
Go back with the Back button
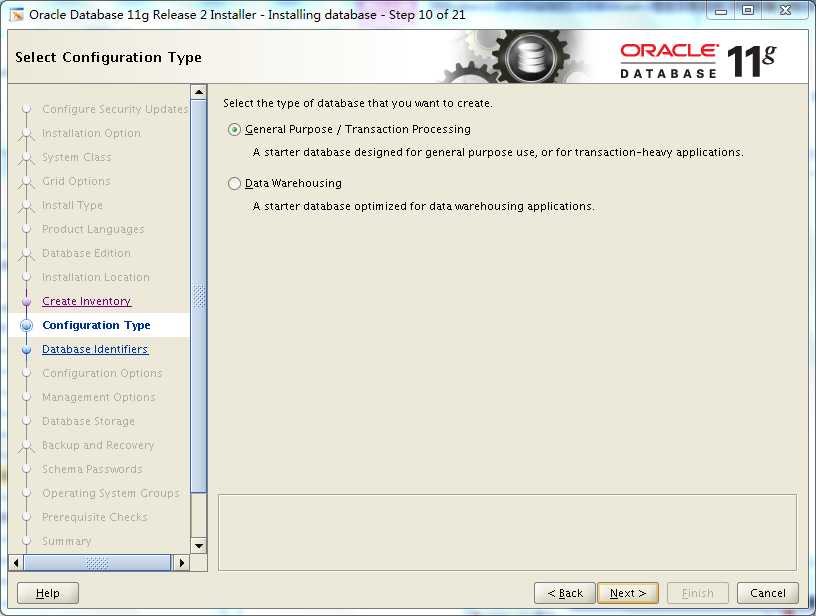point(565,593)
